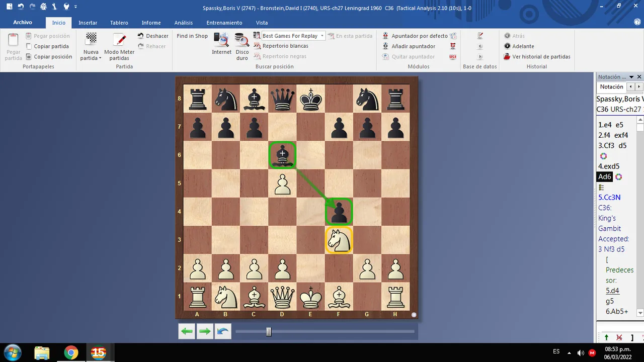Click the colored ring icon after Ad6
Viewport: 644px width, 362px height.
[x=619, y=177]
